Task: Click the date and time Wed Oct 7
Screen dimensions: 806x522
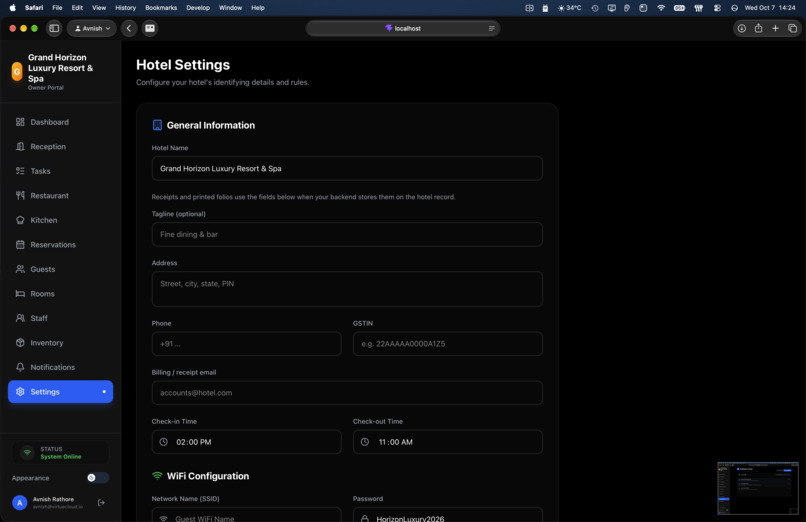Action: point(770,8)
